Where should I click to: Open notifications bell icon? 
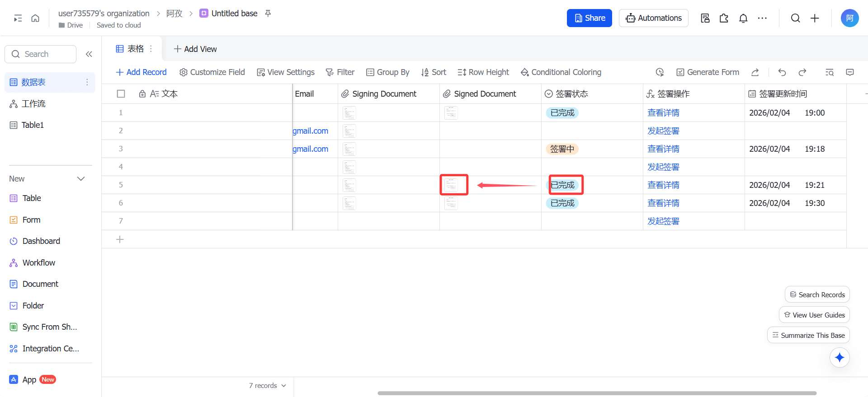point(743,18)
